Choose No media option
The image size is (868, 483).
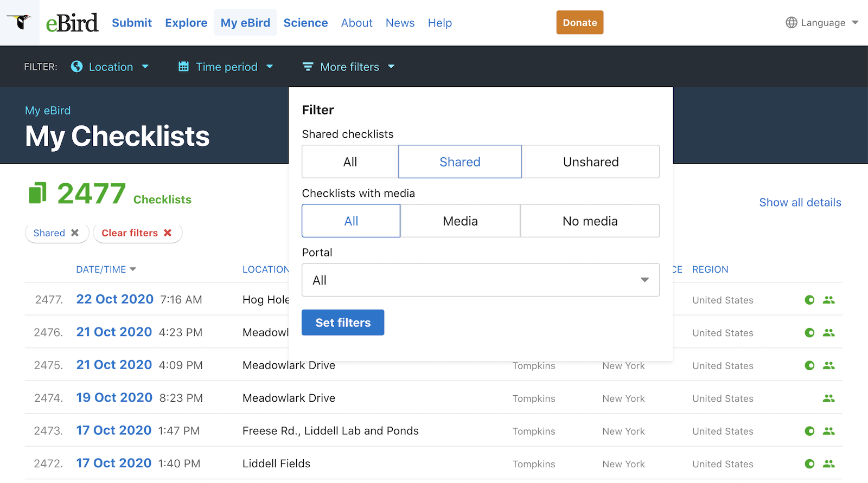click(590, 221)
